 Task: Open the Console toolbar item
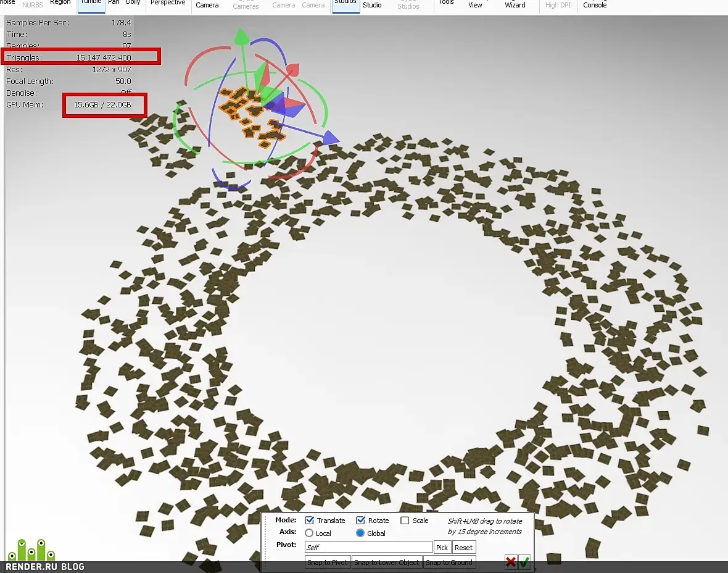click(x=595, y=5)
